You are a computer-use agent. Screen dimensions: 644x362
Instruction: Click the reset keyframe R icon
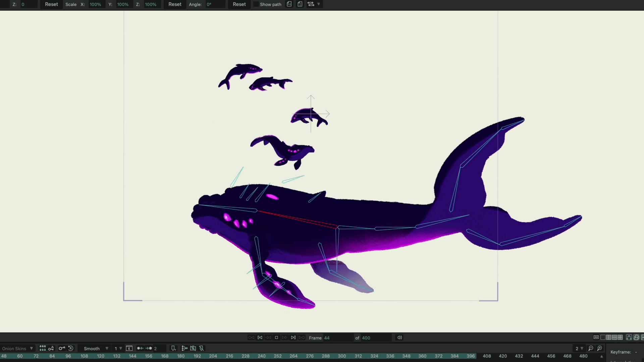click(71, 348)
